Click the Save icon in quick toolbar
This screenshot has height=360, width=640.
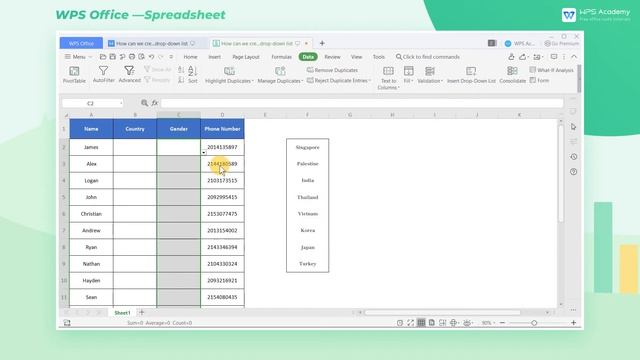(113, 57)
